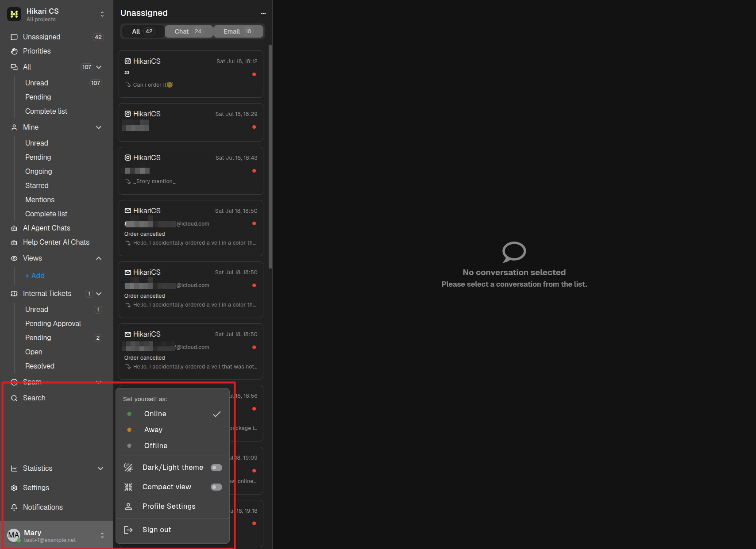This screenshot has width=756, height=549.
Task: Set your status to Online
Action: [173, 414]
